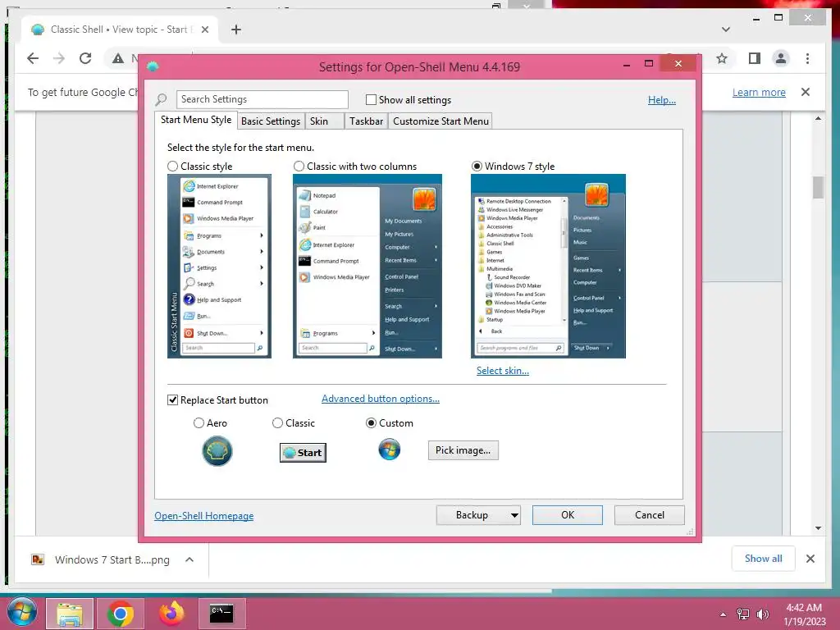Click the Windows 7 style preview thumbnail
The height and width of the screenshot is (630, 840).
(548, 267)
